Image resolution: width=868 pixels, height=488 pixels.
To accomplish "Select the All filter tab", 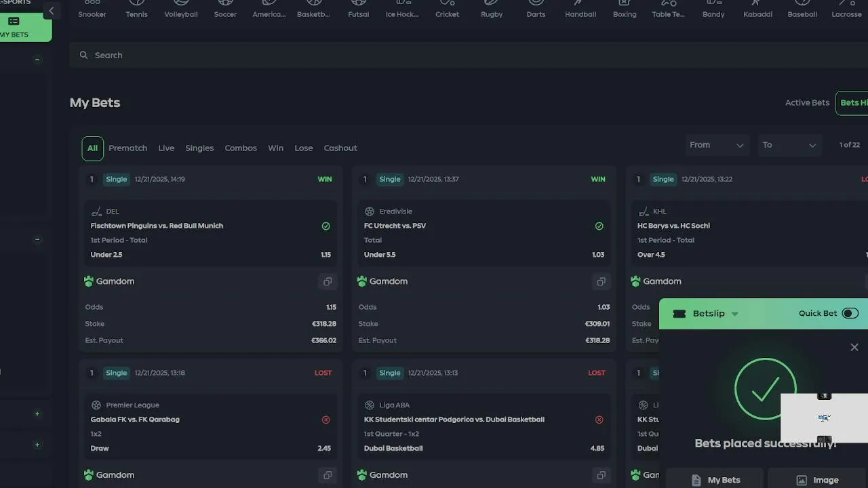I will click(x=92, y=148).
